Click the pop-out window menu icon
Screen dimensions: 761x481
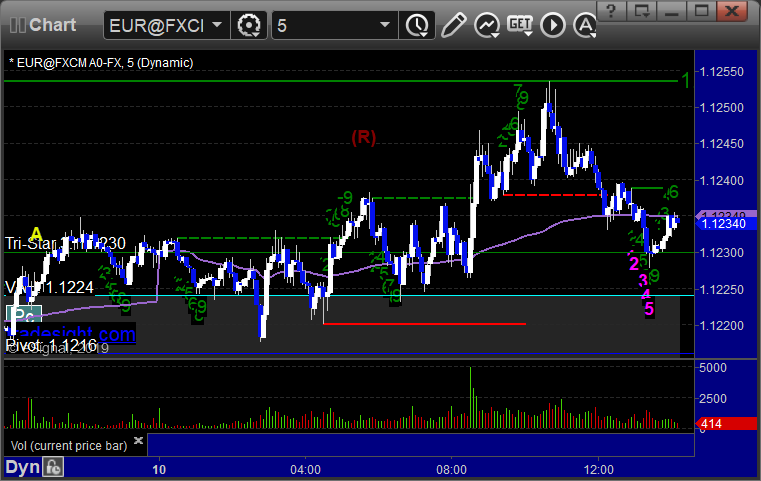pyautogui.click(x=641, y=11)
